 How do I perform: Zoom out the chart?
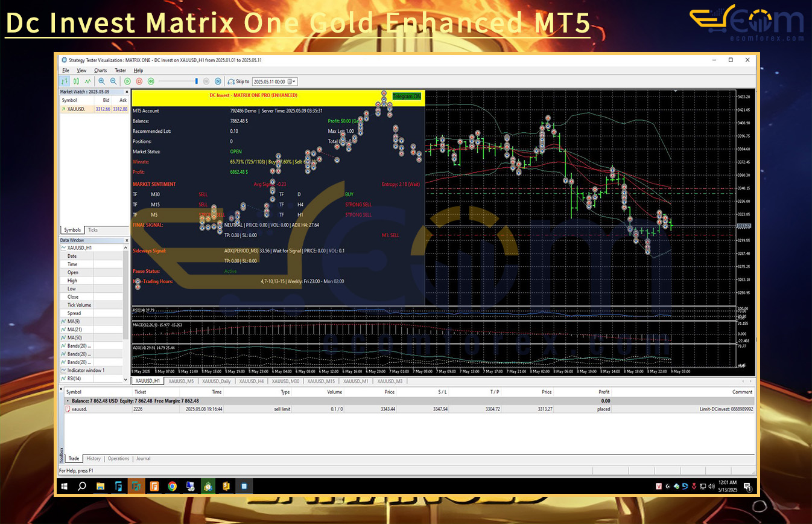tap(113, 81)
